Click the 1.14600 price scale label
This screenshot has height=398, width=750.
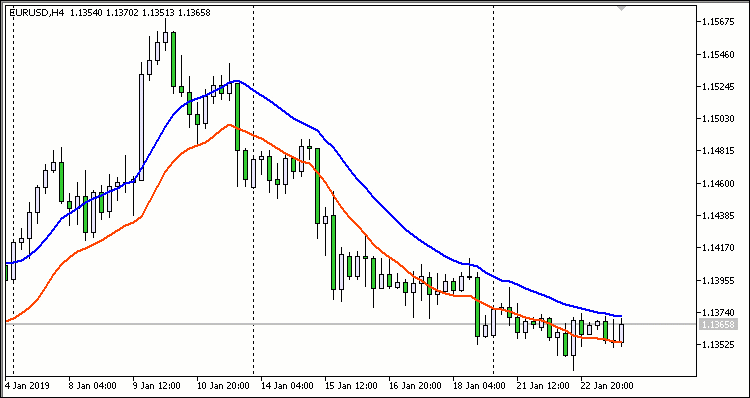[717, 183]
